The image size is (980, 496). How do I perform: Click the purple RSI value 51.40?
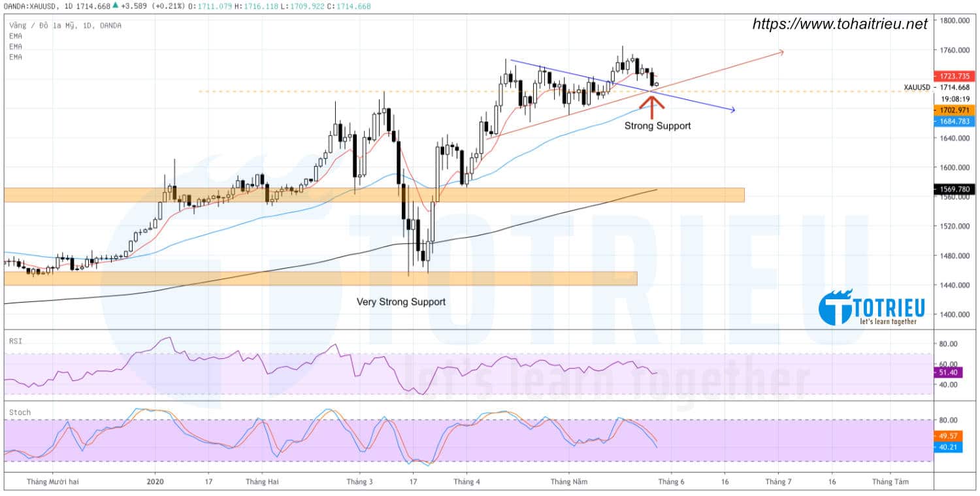pos(948,372)
